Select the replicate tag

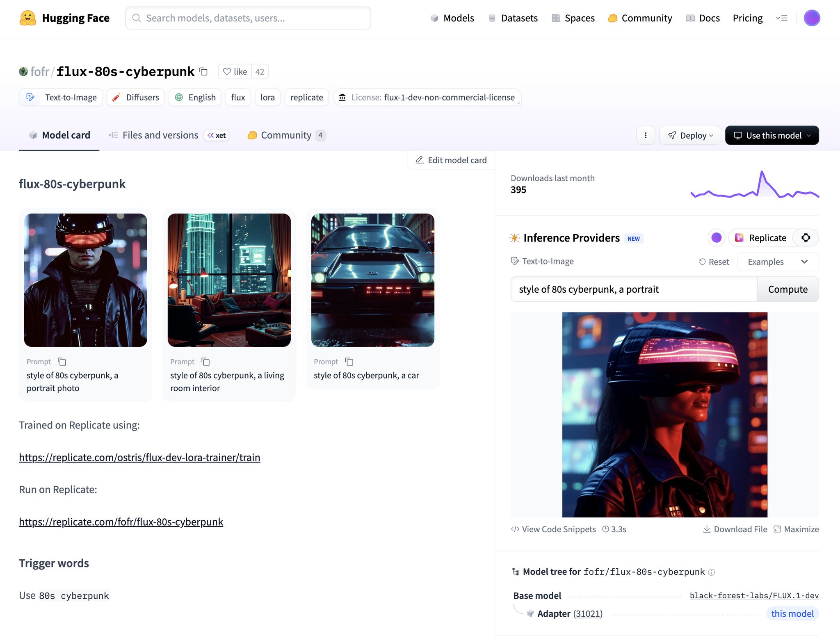(x=306, y=97)
